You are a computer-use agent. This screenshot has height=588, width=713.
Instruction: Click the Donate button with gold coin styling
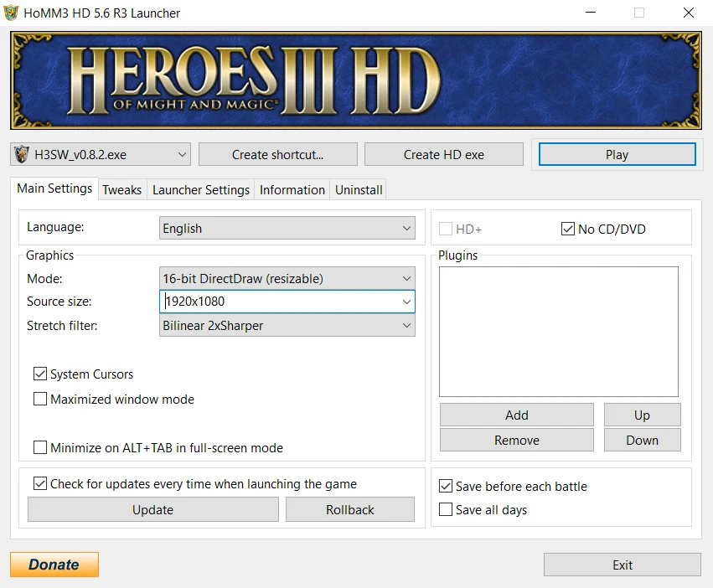click(54, 564)
